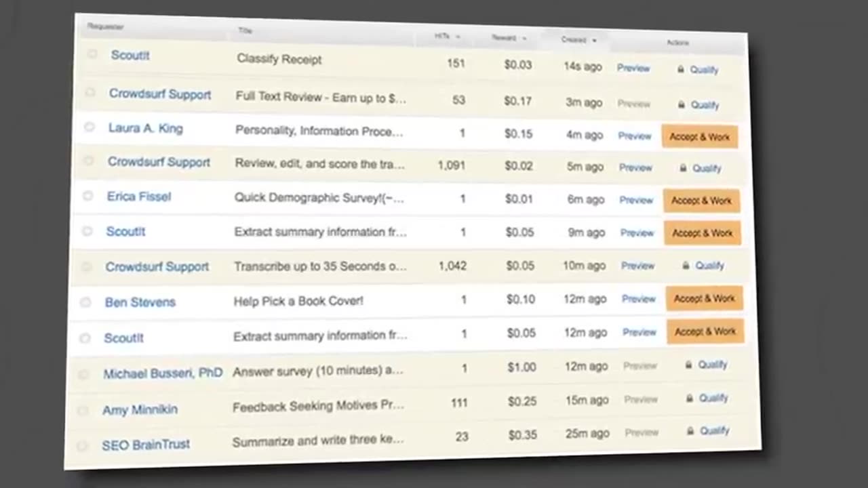Screen dimensions: 868x488
Task: Preview the Quick Demographic Survey HIT
Action: [x=636, y=200]
